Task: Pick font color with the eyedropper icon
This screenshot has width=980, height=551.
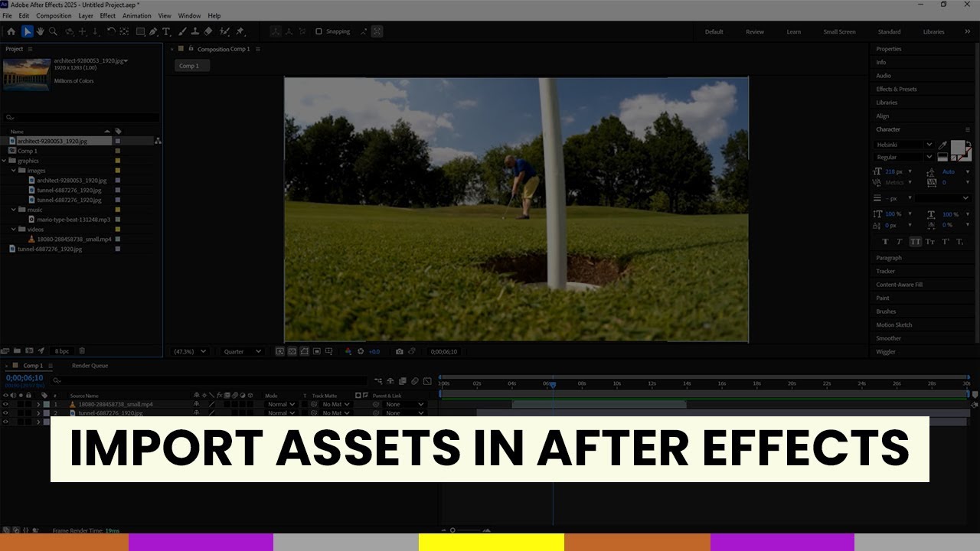Action: point(942,145)
